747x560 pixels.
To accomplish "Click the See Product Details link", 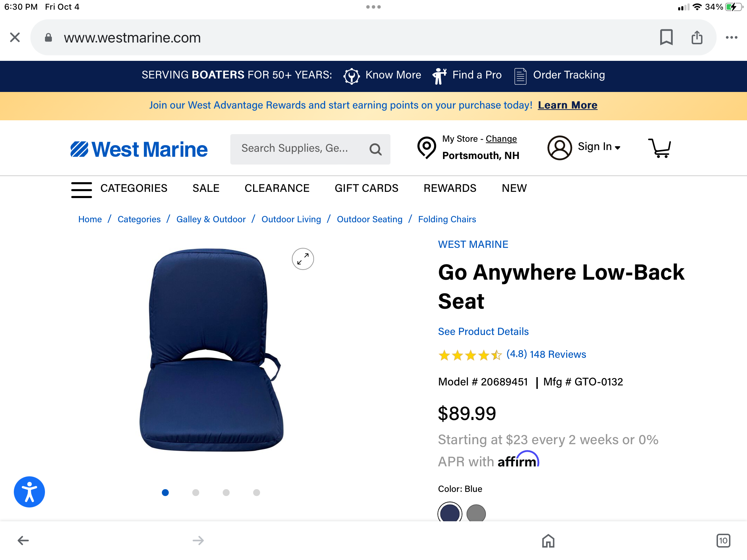I will 483,332.
